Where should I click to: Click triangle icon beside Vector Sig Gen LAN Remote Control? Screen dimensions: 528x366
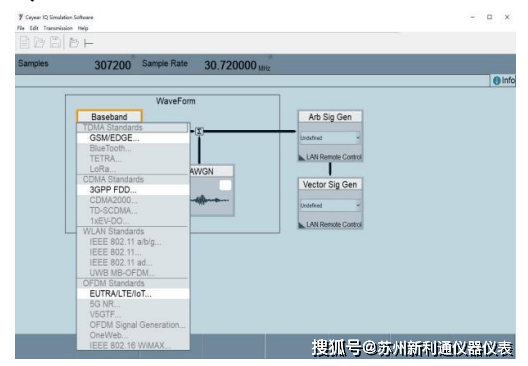tap(302, 225)
